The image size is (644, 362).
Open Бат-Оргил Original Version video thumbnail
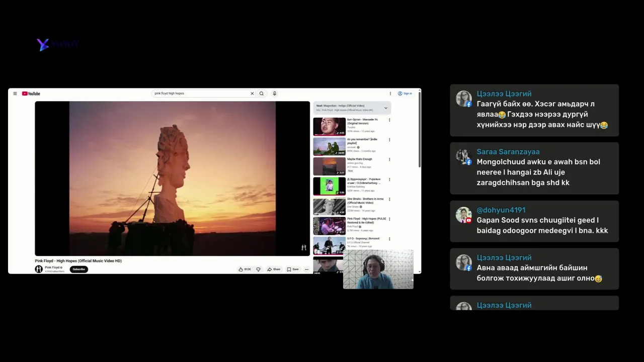pos(329,127)
